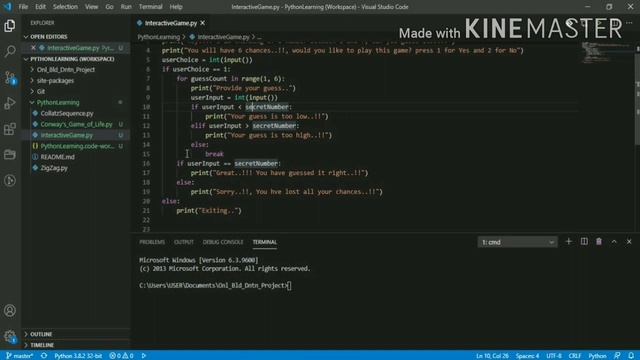Change indentation via Spaces: 4

point(527,356)
